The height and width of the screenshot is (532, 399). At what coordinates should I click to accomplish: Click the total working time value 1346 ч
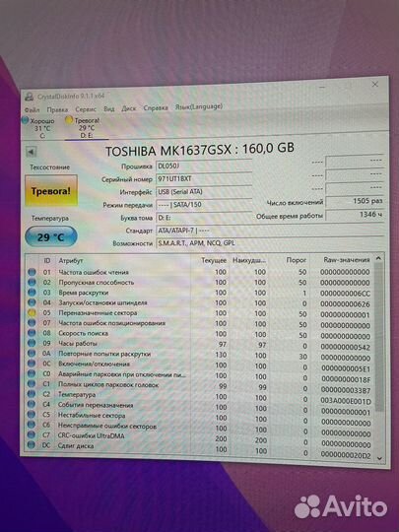pos(355,215)
